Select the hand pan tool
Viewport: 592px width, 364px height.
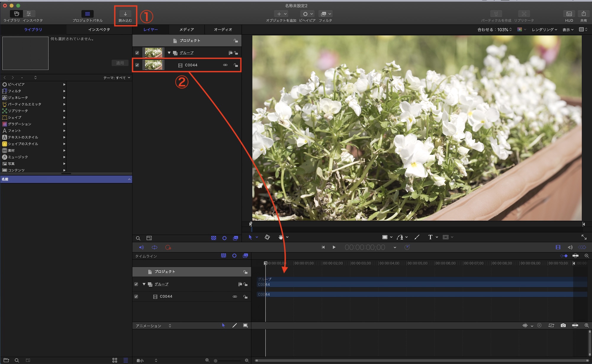pos(281,237)
